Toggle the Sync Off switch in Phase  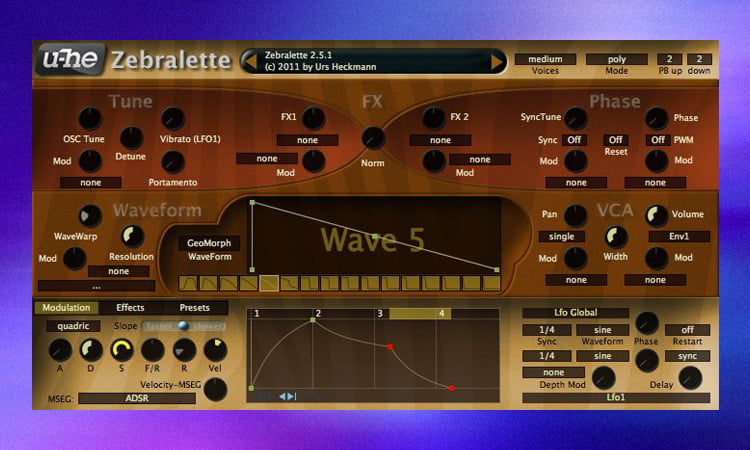point(574,140)
